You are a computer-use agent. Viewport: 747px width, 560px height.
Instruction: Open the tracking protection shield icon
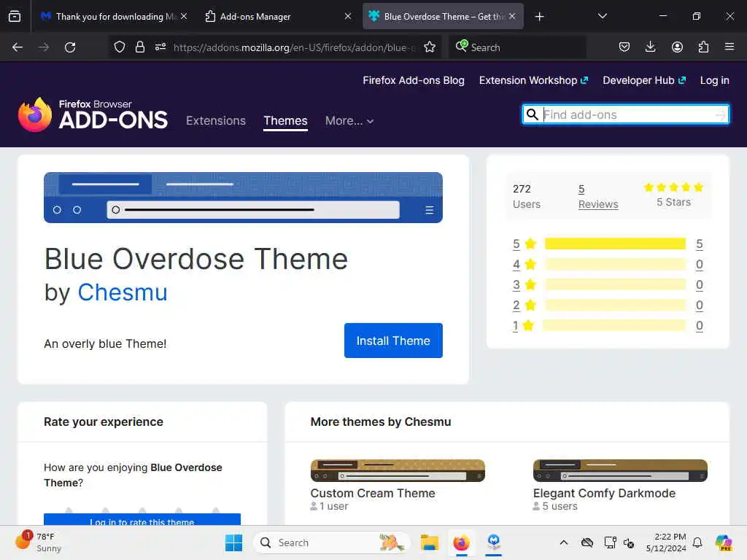pos(120,47)
